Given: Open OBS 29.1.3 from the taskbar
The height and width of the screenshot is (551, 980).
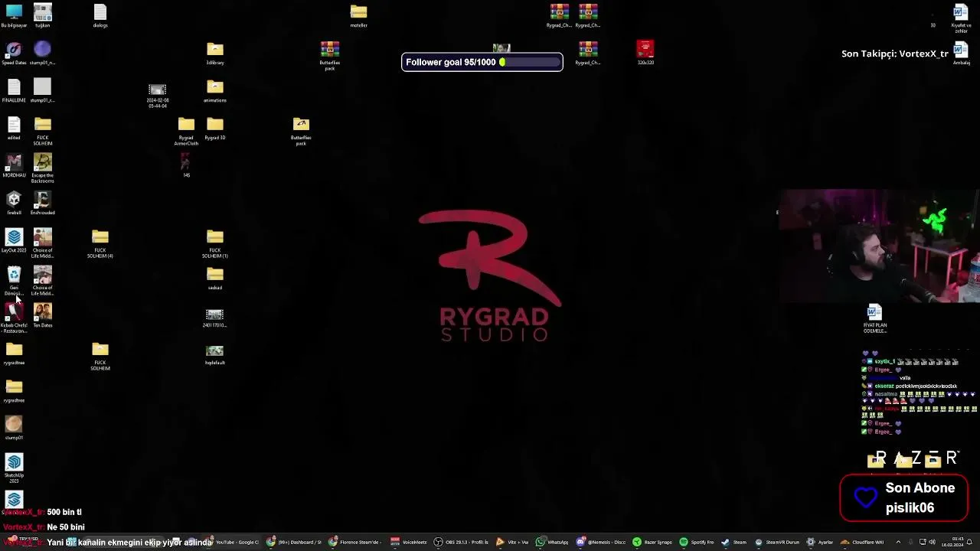Looking at the screenshot, I should (462, 542).
